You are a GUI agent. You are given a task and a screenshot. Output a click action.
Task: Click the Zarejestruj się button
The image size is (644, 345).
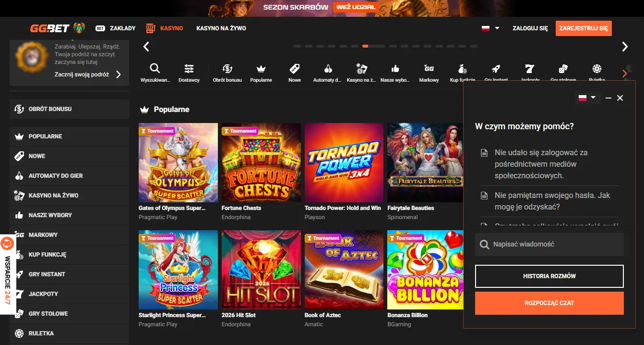584,28
